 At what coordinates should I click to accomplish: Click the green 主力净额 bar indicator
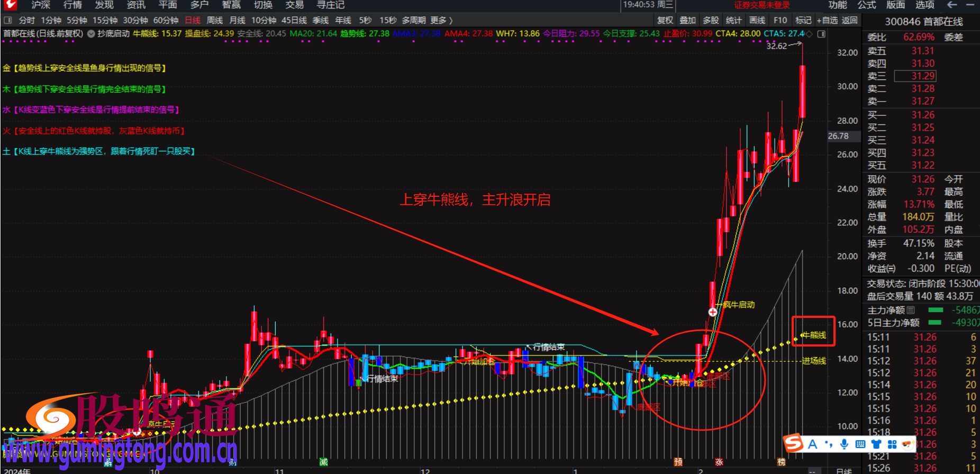pos(936,310)
